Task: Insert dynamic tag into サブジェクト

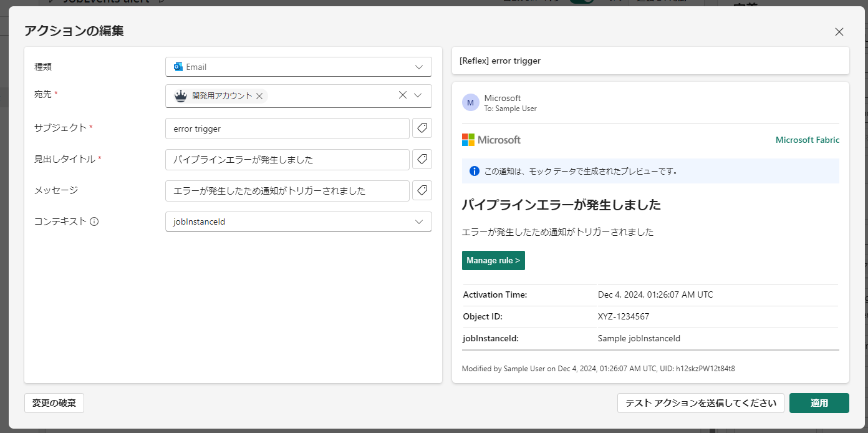Action: 422,128
